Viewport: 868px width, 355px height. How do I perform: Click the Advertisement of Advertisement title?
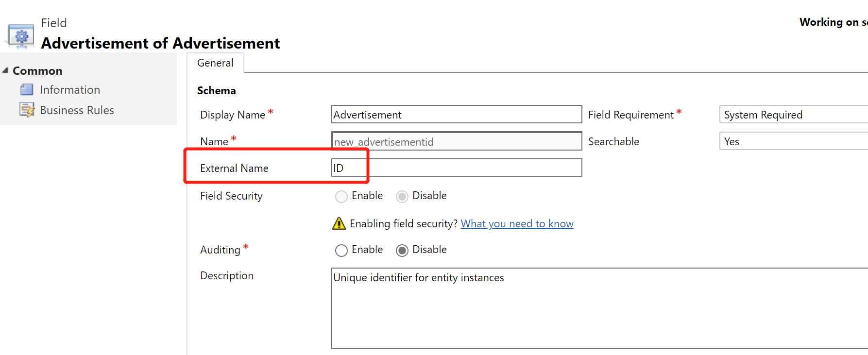click(160, 43)
